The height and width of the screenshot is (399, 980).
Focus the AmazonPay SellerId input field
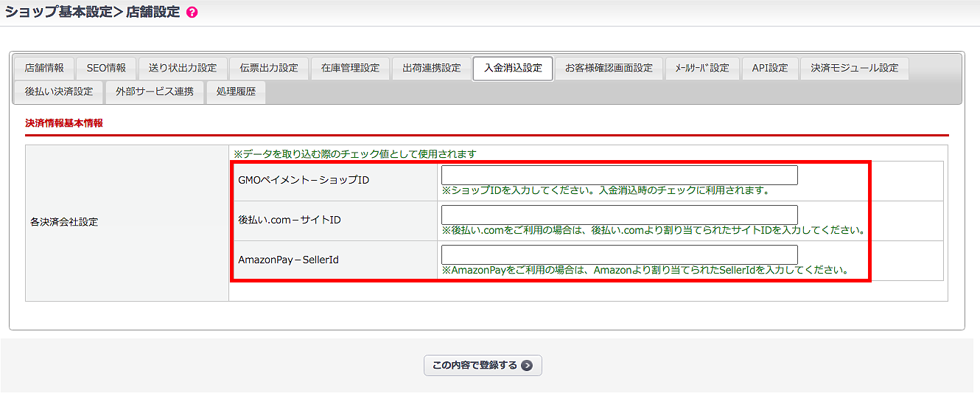coord(619,254)
